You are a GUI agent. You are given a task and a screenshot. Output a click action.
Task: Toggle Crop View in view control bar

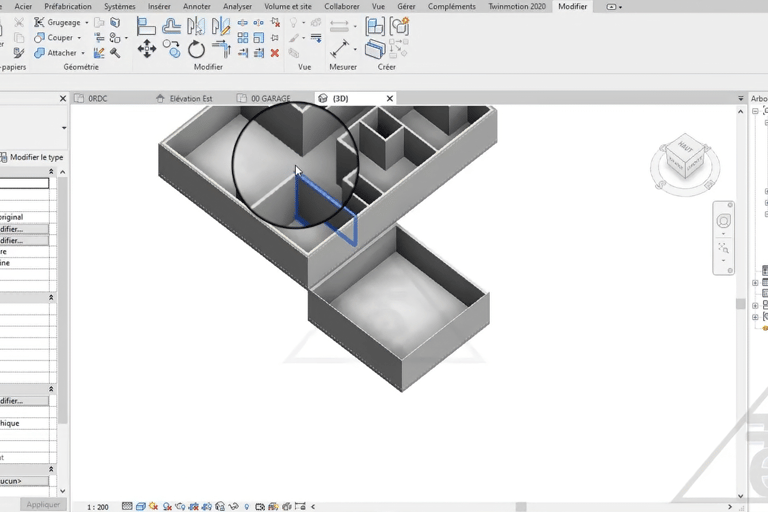(194, 506)
